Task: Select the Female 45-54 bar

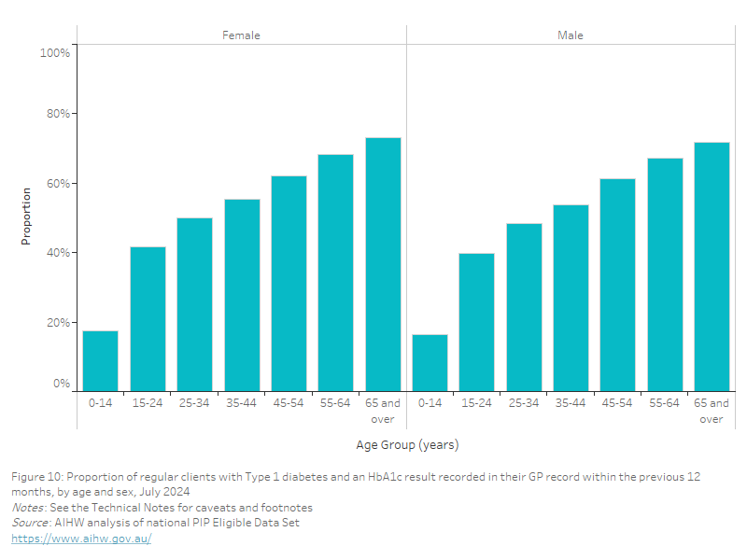Action: [x=289, y=283]
